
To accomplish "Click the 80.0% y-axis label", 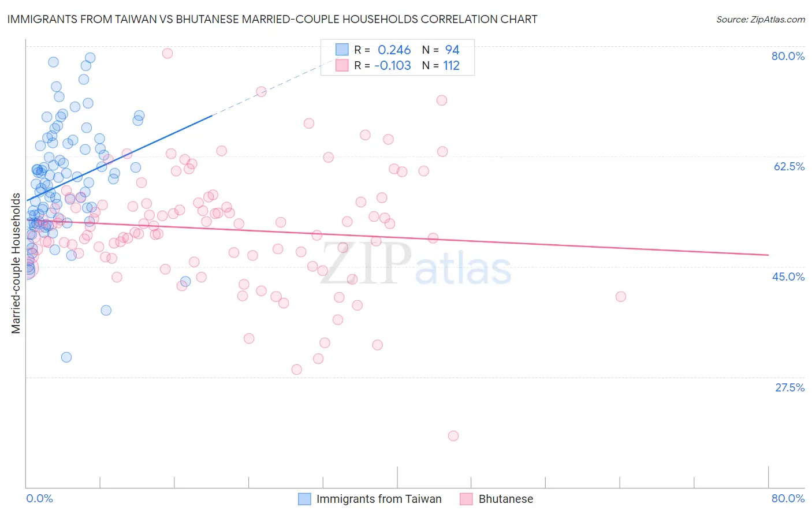I will (x=788, y=56).
